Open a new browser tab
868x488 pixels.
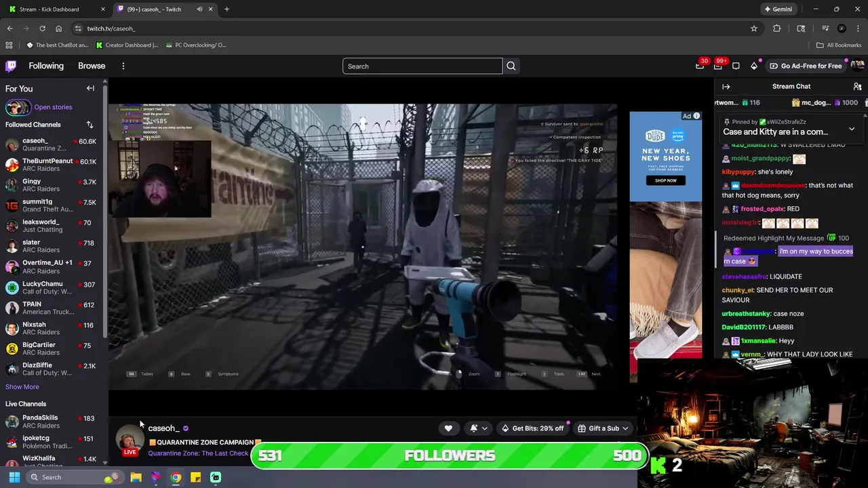(226, 9)
